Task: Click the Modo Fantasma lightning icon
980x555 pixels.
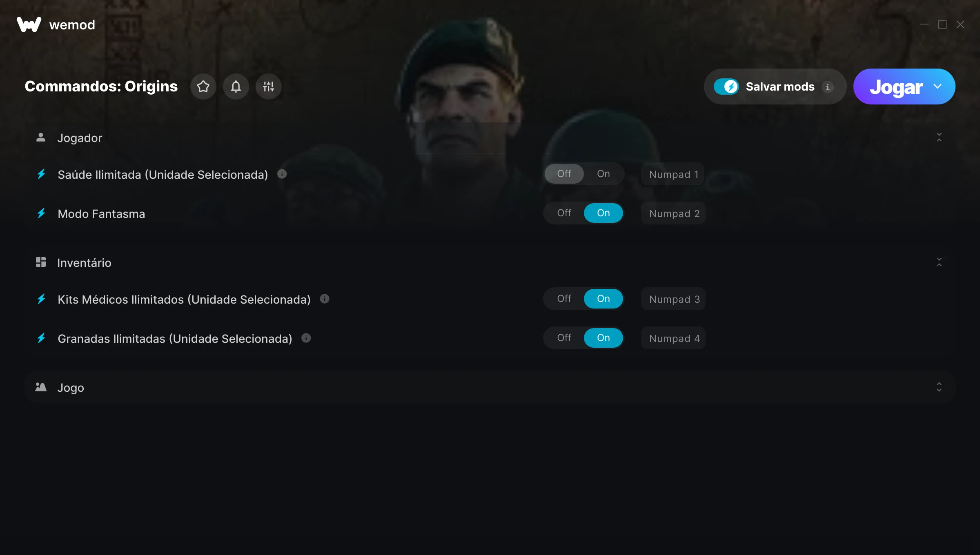Action: pyautogui.click(x=41, y=213)
